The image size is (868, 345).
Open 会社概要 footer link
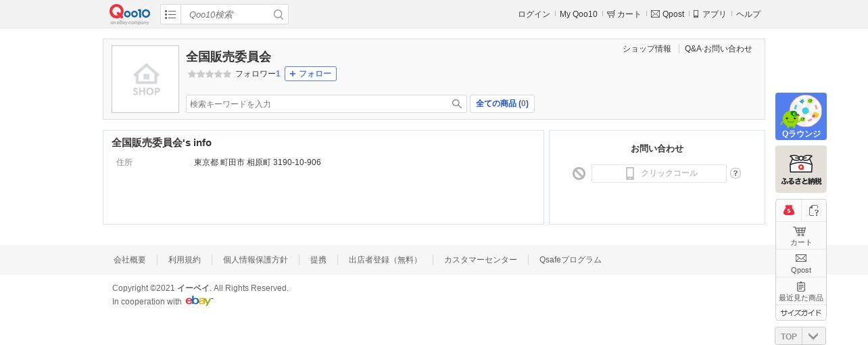click(130, 260)
